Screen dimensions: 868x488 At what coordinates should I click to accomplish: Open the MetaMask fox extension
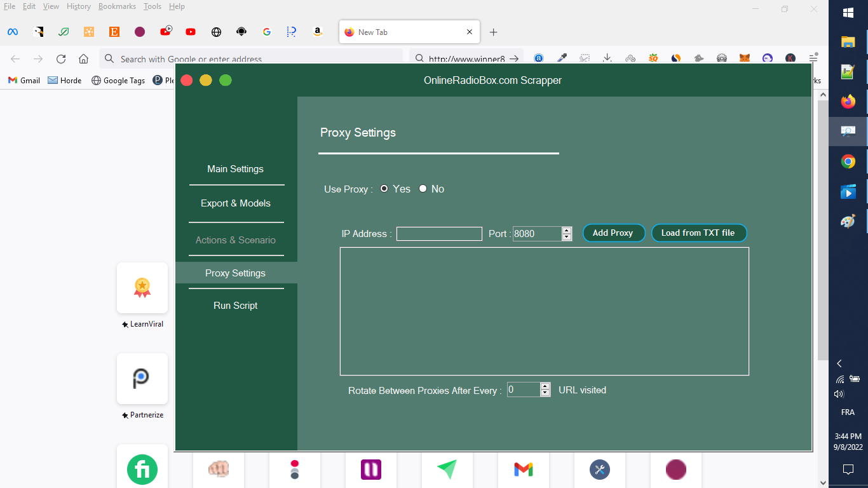(x=745, y=58)
